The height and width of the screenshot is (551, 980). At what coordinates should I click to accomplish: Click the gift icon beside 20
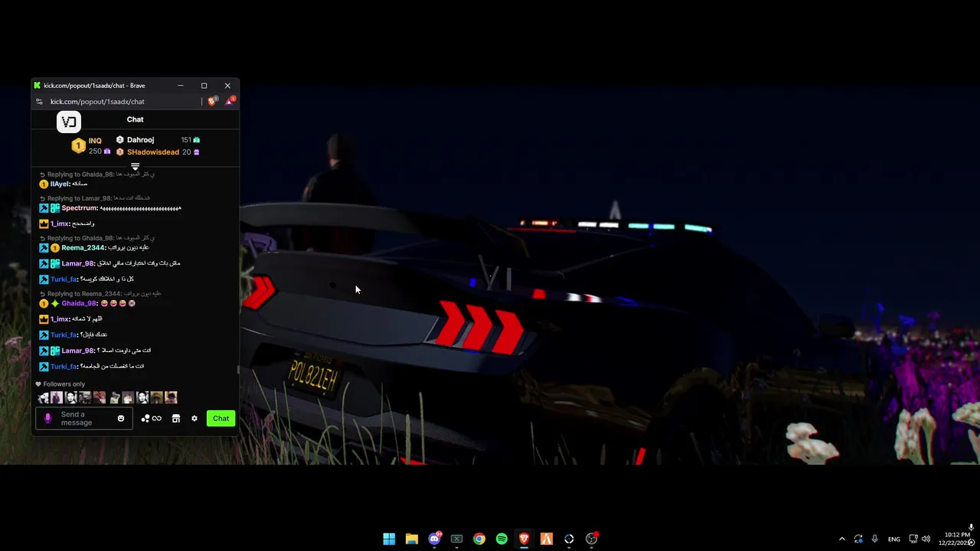[x=197, y=152]
